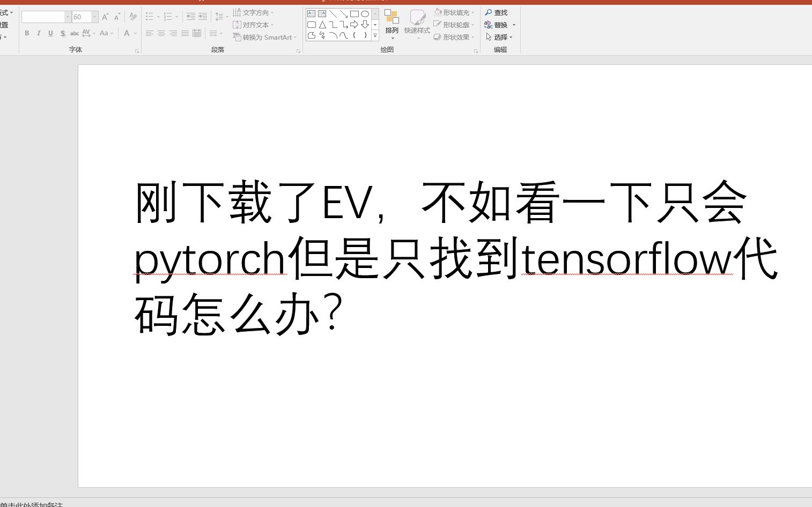Screen dimensions: 812x507
Task: Select the rectangle shape
Action: point(355,14)
